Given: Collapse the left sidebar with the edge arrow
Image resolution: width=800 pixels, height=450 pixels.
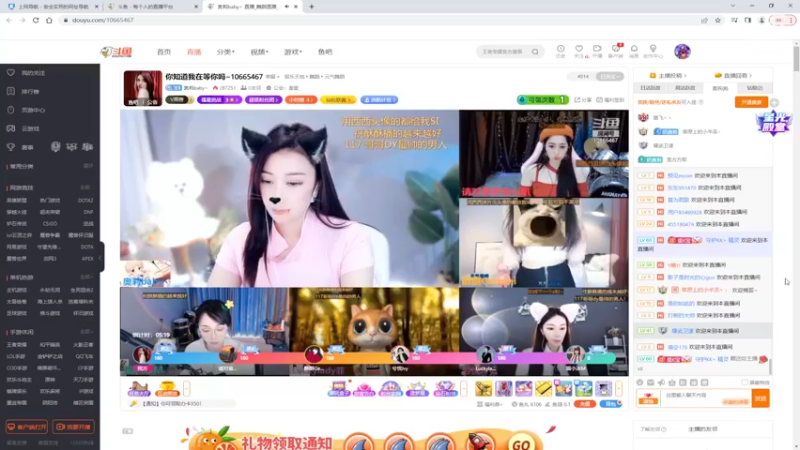Looking at the screenshot, I should (x=101, y=257).
